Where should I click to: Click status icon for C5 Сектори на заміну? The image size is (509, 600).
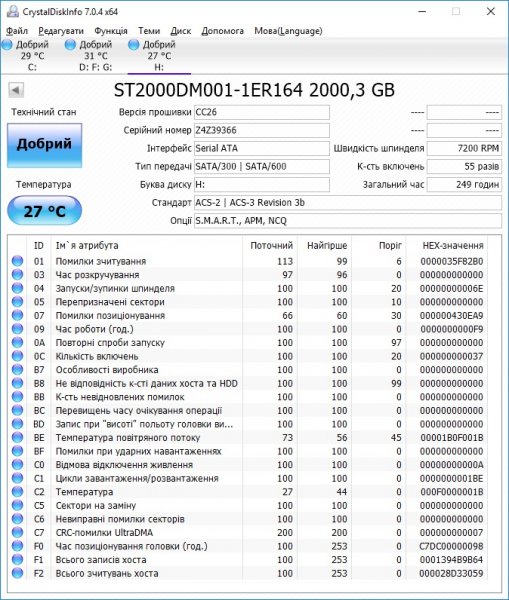pos(17,505)
